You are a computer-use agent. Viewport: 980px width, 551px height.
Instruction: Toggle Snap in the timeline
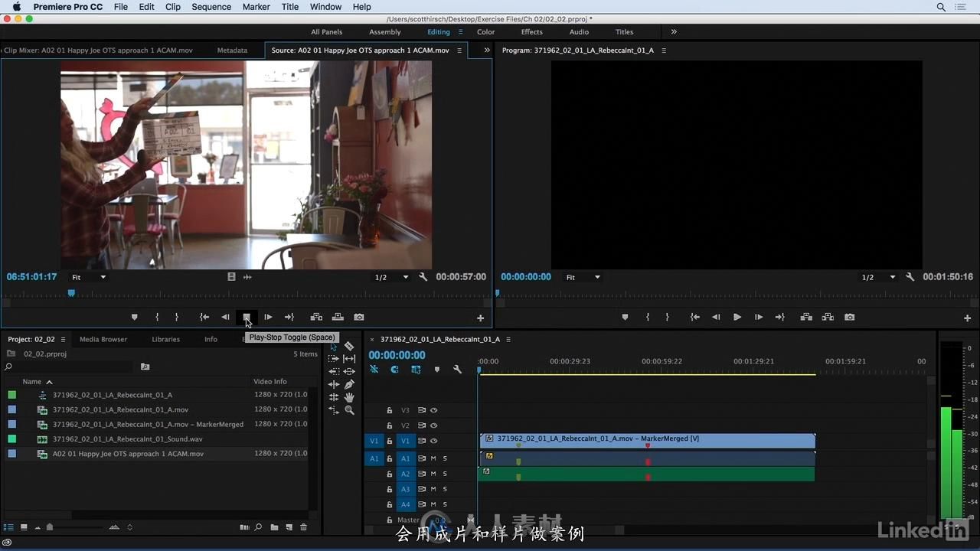pyautogui.click(x=394, y=370)
